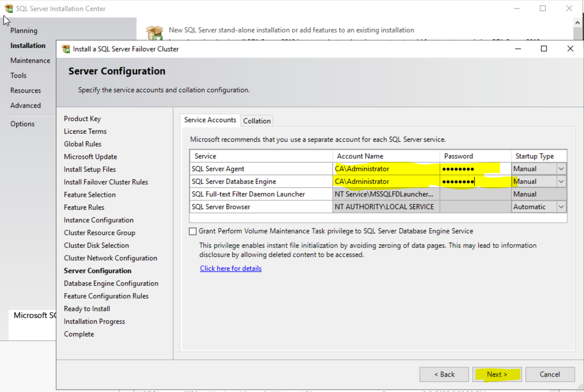The image size is (584, 392).
Task: Maximize the Install Failover Cluster dialog
Action: 544,49
